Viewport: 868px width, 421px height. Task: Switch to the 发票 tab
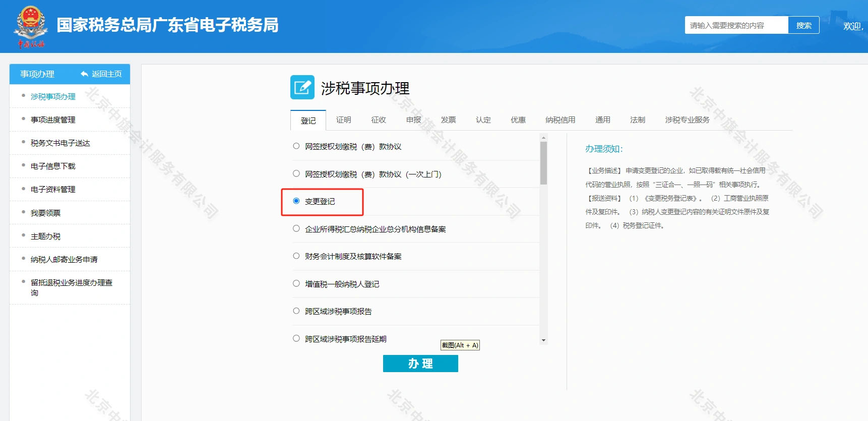pos(448,120)
